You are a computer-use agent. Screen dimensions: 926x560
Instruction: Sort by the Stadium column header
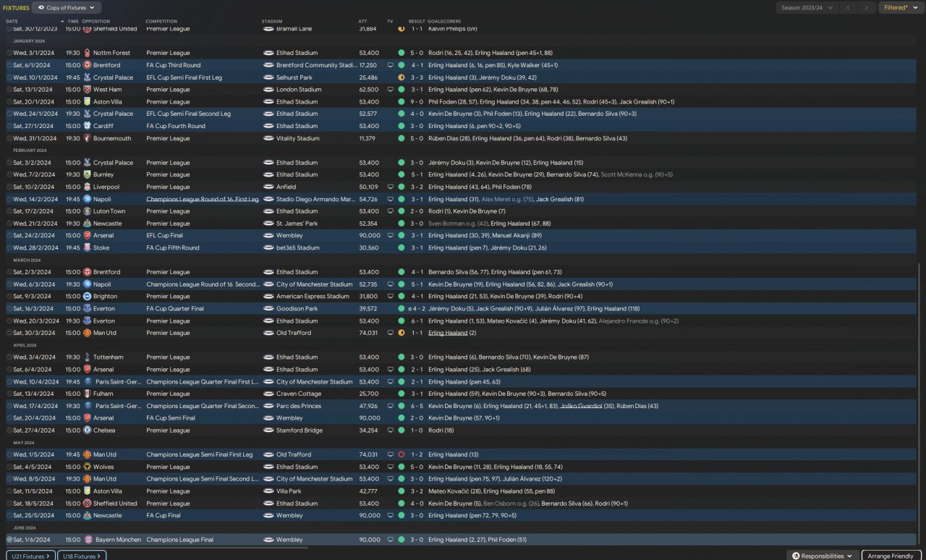[x=272, y=21]
